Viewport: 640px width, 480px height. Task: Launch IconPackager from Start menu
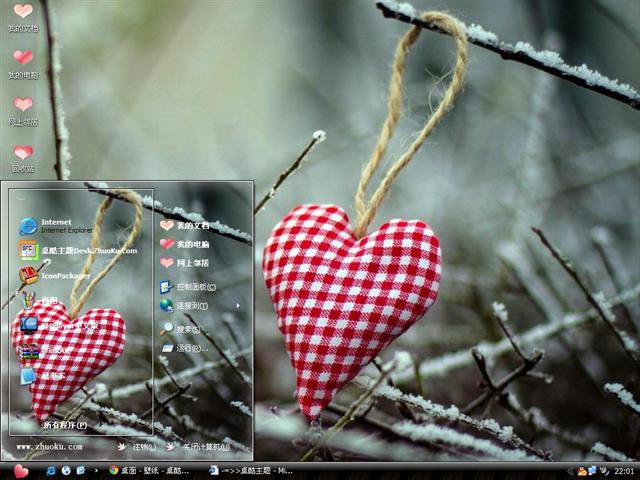(55, 276)
